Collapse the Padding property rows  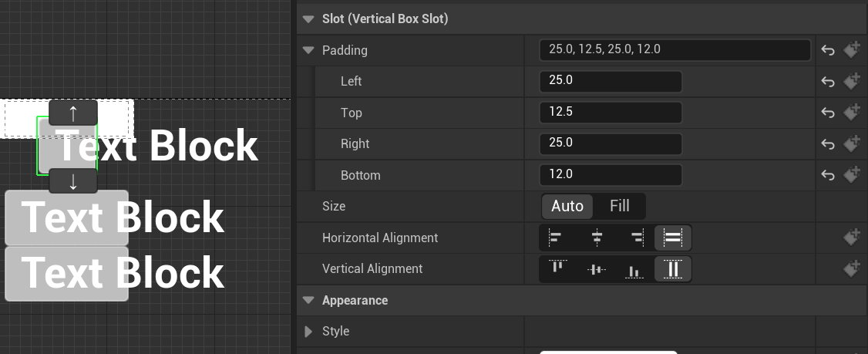click(x=308, y=51)
